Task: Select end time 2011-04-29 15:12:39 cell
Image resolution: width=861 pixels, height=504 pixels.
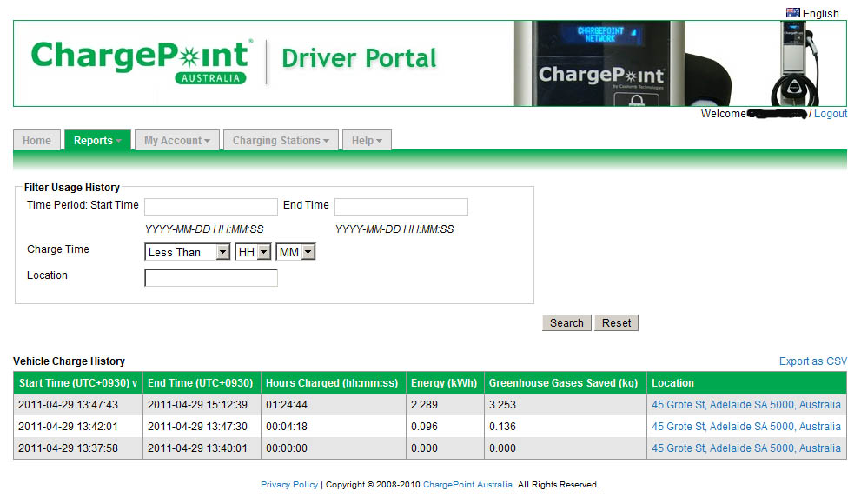Action: [x=202, y=405]
